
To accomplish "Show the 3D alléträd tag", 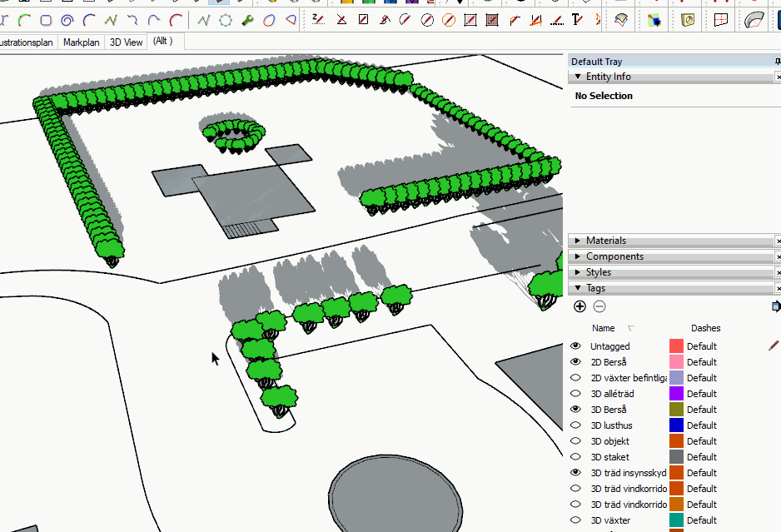I will click(575, 394).
